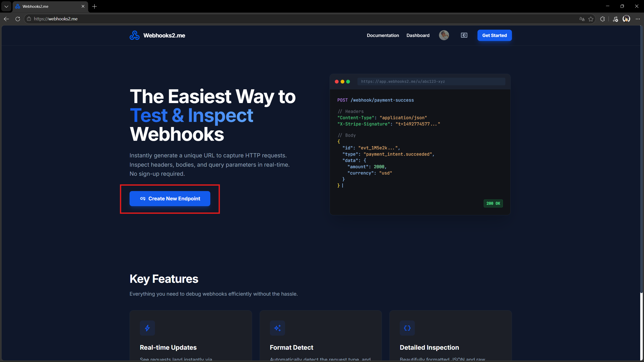Open the browser extensions puzzle icon
Viewport: 644px width, 362px height.
coord(602,19)
